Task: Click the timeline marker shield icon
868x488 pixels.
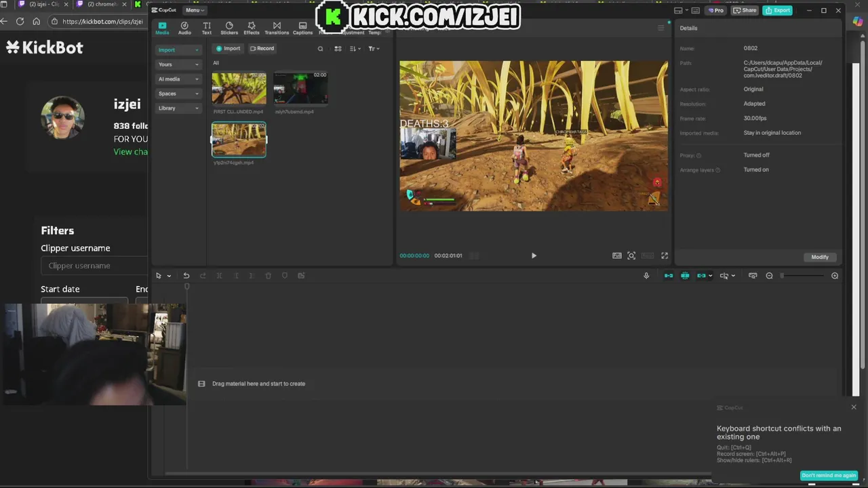Action: (x=285, y=276)
